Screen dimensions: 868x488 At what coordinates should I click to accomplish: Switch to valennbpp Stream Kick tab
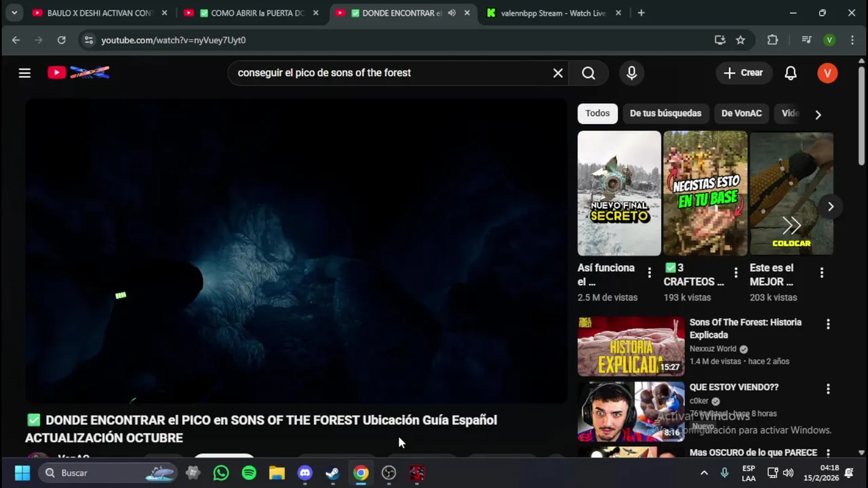pos(553,13)
